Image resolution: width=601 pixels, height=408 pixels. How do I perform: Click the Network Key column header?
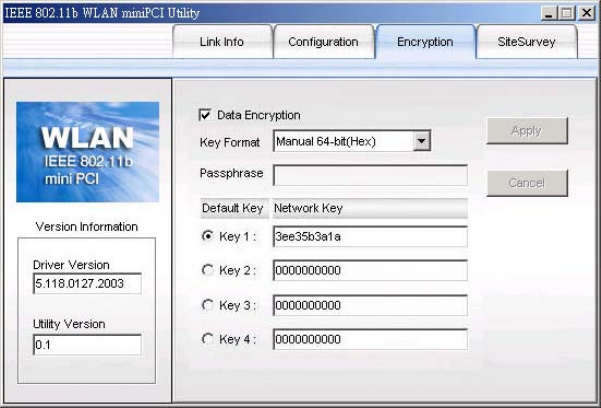[370, 208]
